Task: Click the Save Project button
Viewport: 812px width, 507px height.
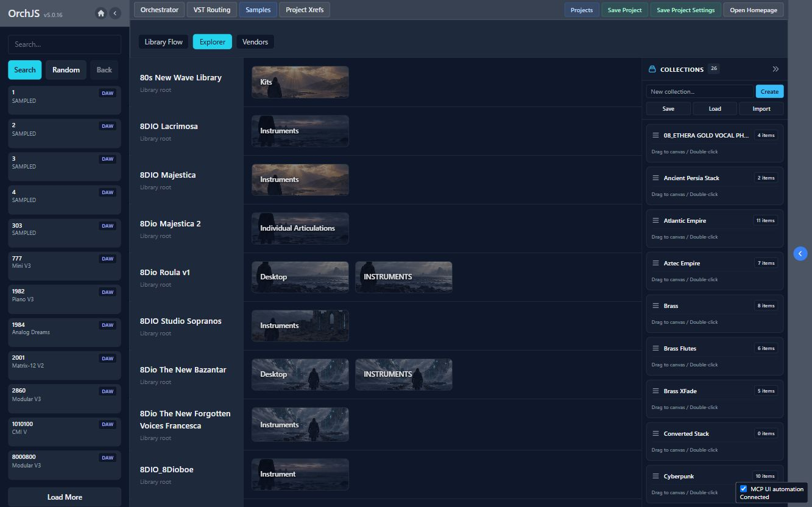Action: click(x=624, y=10)
